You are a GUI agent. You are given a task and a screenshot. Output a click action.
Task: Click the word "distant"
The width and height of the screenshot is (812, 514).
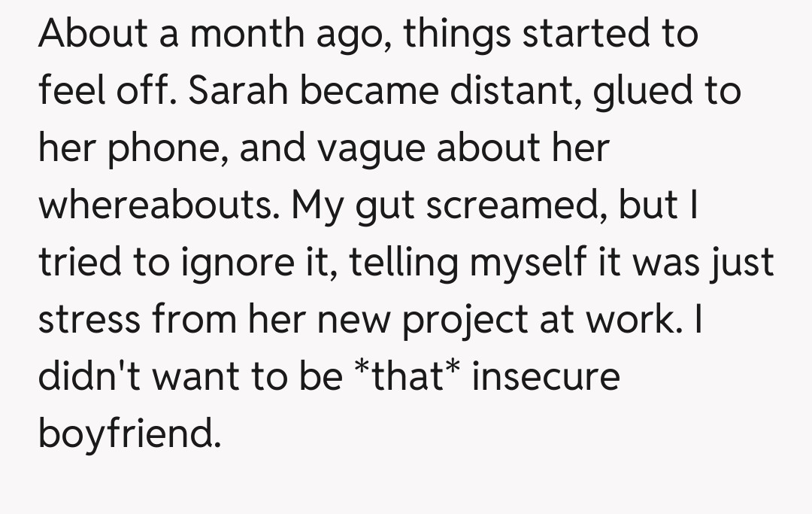point(515,92)
